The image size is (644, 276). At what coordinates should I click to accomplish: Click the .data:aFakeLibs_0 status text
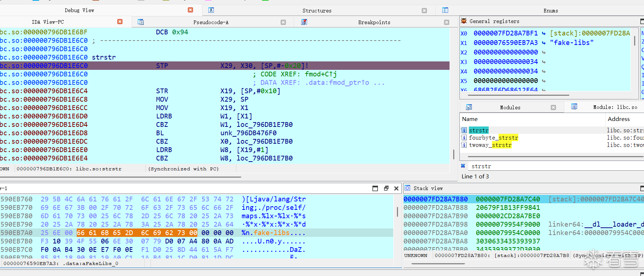[91, 263]
